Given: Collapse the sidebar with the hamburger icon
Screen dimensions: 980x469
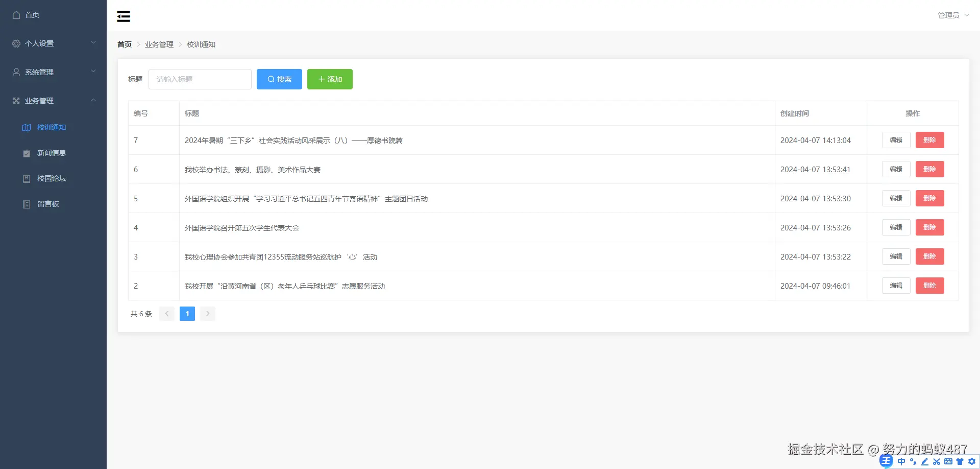Looking at the screenshot, I should tap(123, 16).
